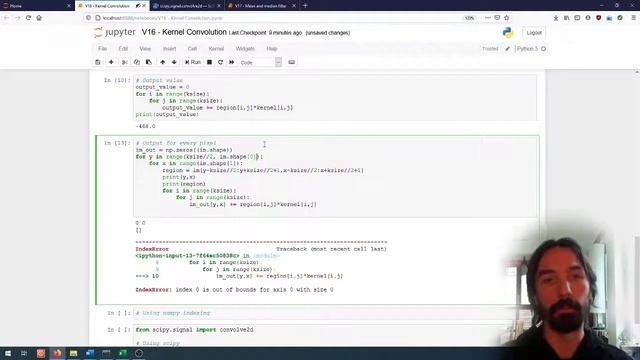Move selected cell down with the arrow
640x360 pixels.
(x=174, y=62)
